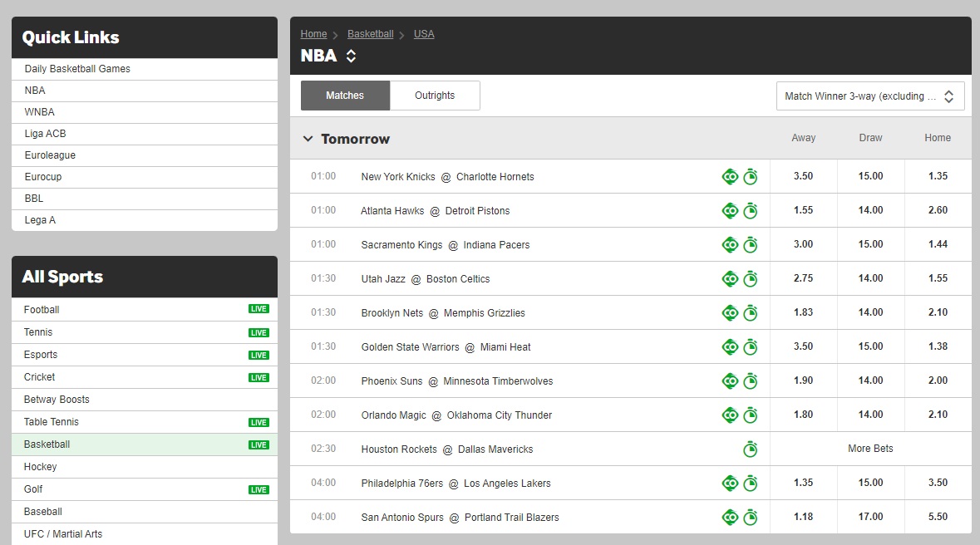Select Esports in All Sports
Viewport: 980px width, 545px height.
coord(145,355)
